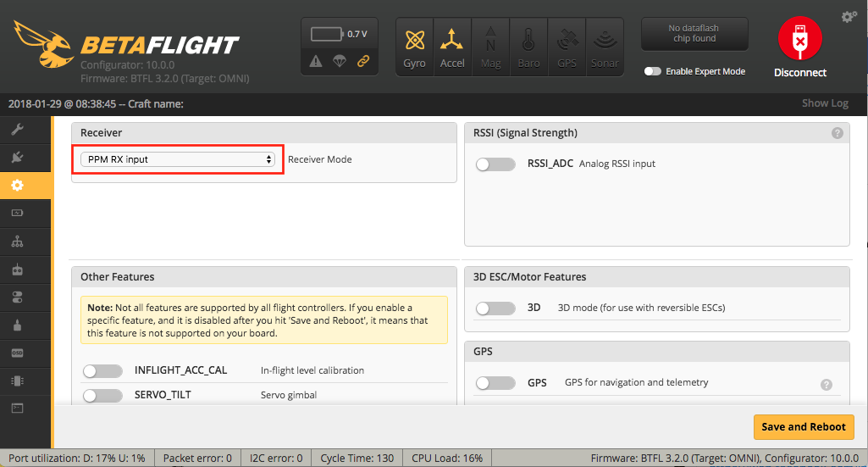Click the battery voltage indicator icon
Image resolution: width=868 pixels, height=467 pixels.
click(327, 35)
